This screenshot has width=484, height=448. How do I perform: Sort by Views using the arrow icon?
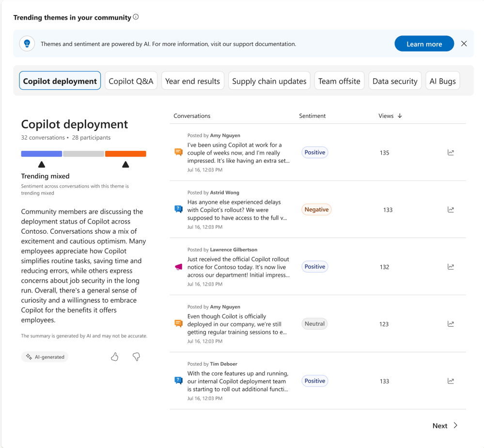400,115
